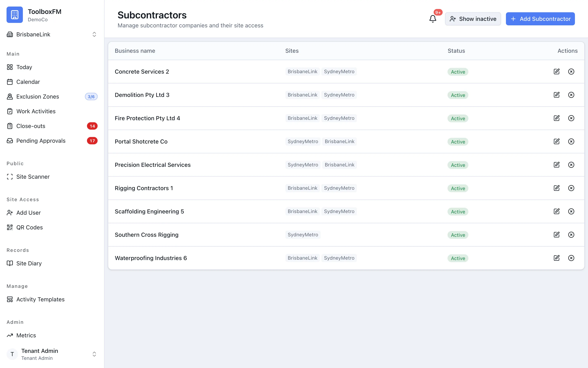Deactivate Rigging Contractors 1 via the circled X icon
The width and height of the screenshot is (588, 368).
(571, 188)
